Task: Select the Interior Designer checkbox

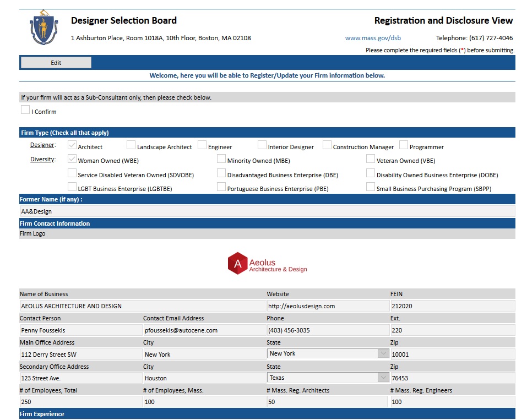Action: click(262, 146)
